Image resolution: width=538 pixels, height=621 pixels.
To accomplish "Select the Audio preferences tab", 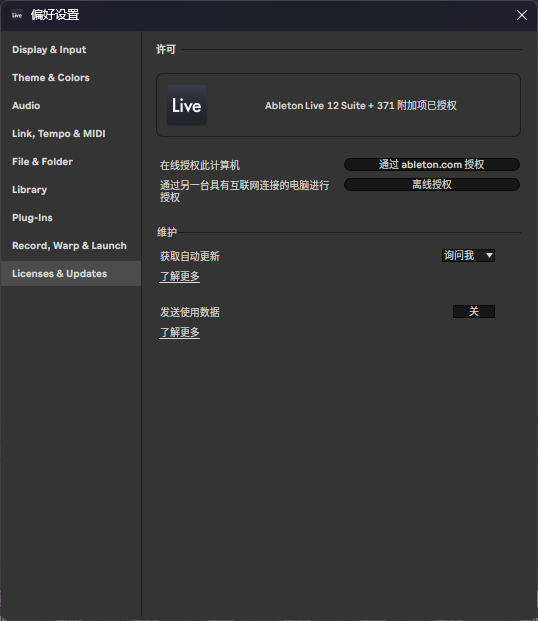I will tap(26, 106).
